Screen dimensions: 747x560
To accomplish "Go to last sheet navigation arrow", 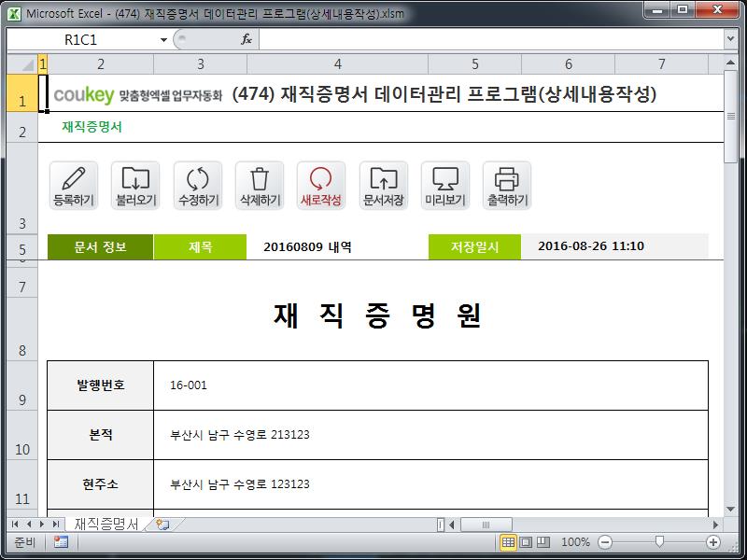I will point(56,525).
